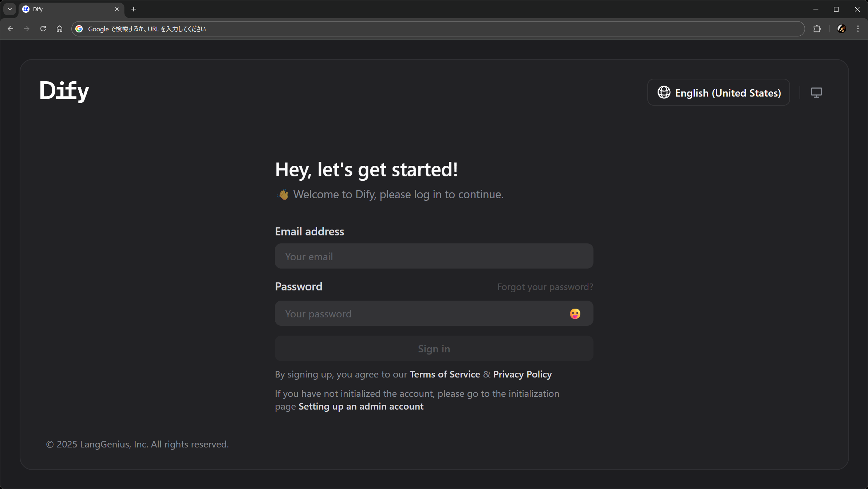Viewport: 868px width, 489px height.
Task: Open the browser home page
Action: click(x=59, y=28)
